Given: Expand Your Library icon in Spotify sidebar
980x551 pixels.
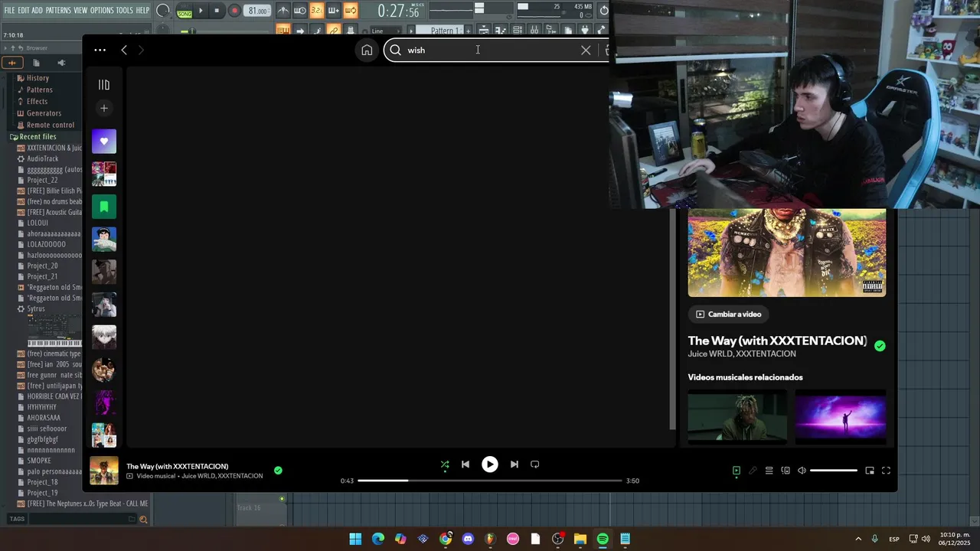Looking at the screenshot, I should [x=104, y=85].
